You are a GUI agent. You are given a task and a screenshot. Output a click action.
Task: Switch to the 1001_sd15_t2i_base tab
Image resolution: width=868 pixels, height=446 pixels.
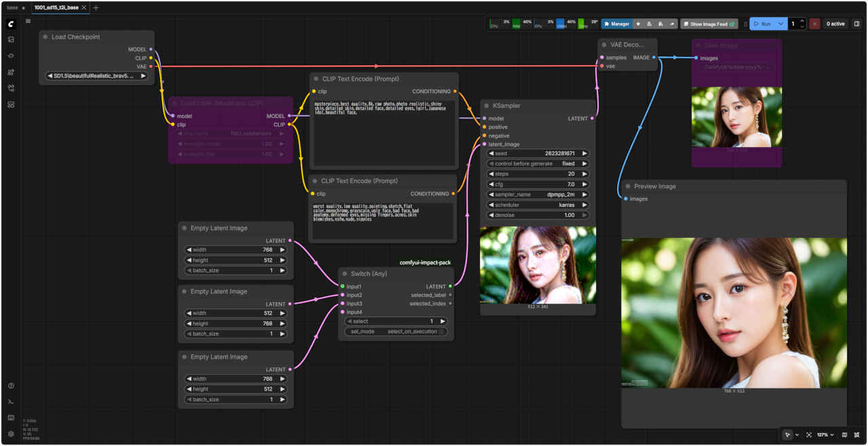[x=56, y=7]
